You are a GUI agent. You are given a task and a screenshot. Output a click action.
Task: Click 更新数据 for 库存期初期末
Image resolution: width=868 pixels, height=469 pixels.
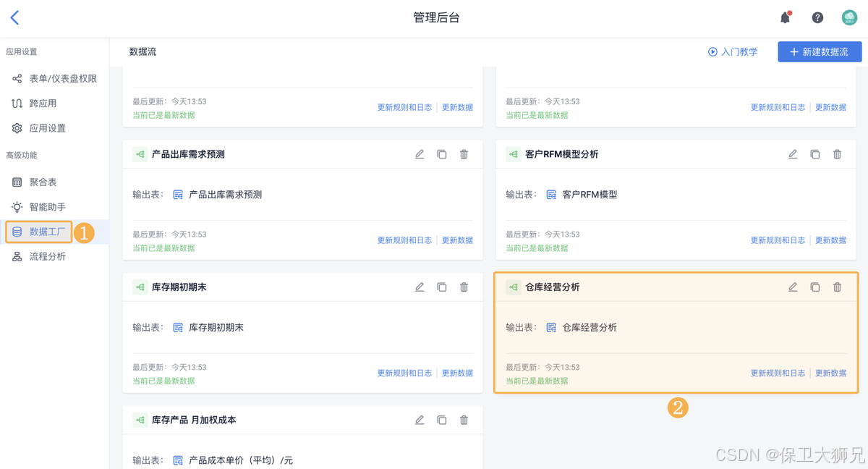[x=457, y=373]
